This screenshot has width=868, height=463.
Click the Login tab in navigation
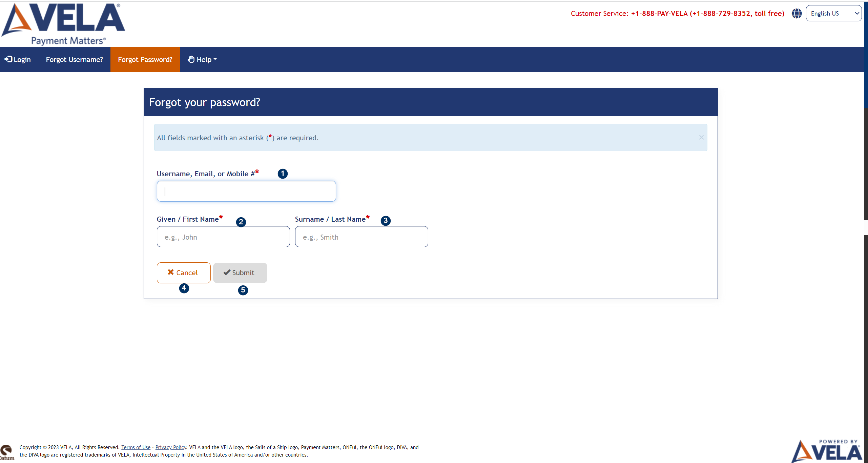(18, 59)
